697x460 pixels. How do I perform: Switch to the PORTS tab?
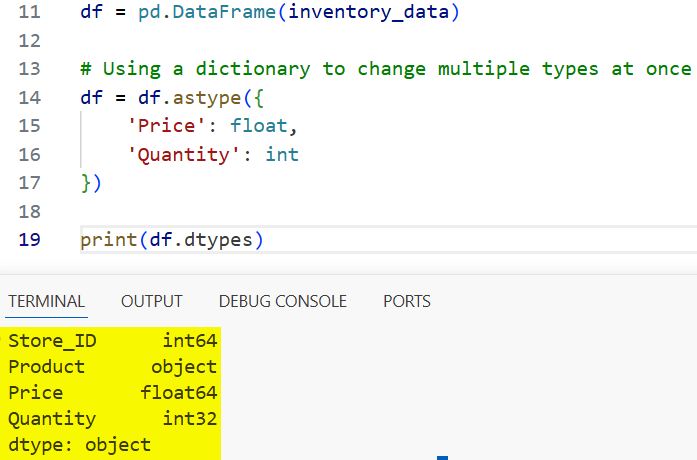tap(407, 301)
